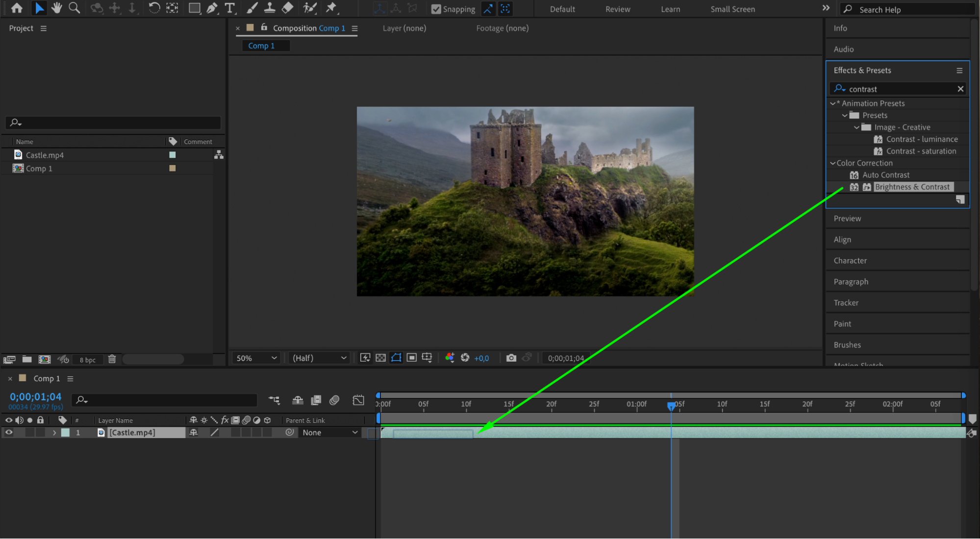Screen dimensions: 980x539
Task: Open the Half resolution dropdown
Action: tap(319, 358)
